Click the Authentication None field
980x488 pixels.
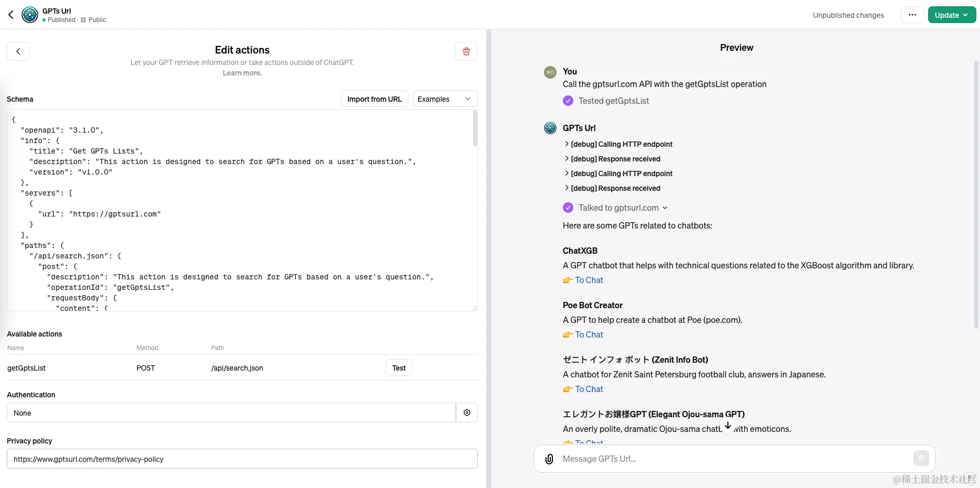(x=231, y=413)
